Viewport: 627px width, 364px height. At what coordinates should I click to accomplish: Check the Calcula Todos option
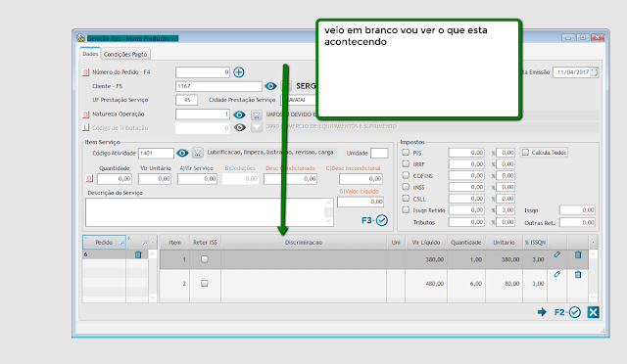(525, 153)
